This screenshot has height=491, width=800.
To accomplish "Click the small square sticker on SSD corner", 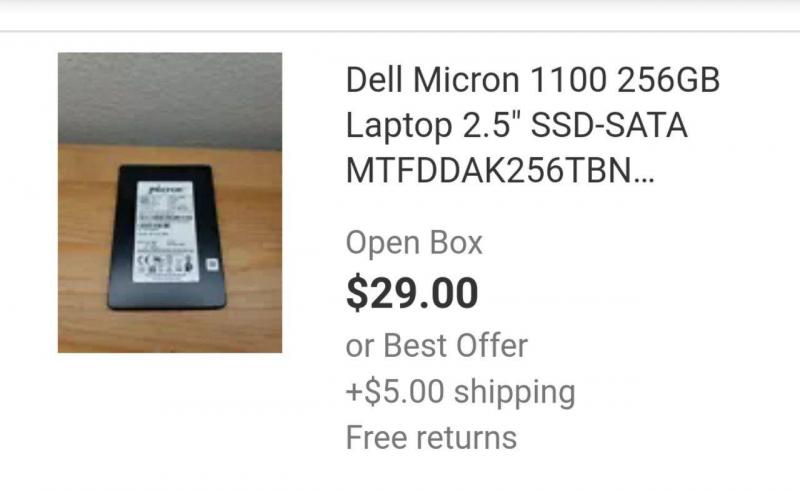I will pos(212,264).
